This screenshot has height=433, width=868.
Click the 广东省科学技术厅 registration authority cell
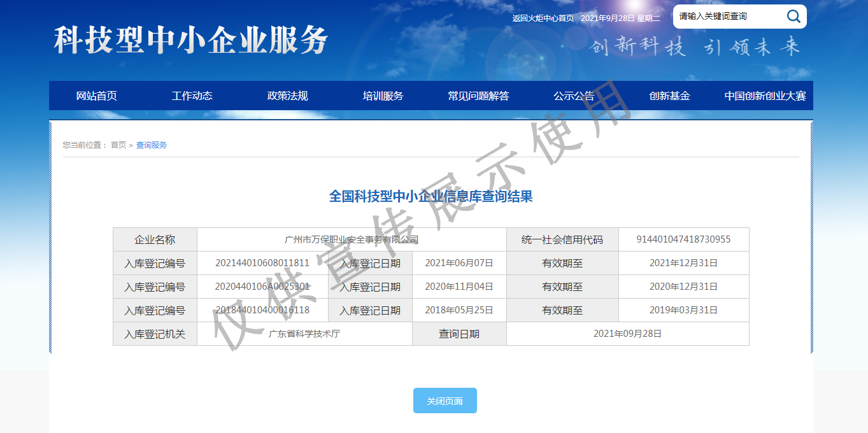coord(305,333)
